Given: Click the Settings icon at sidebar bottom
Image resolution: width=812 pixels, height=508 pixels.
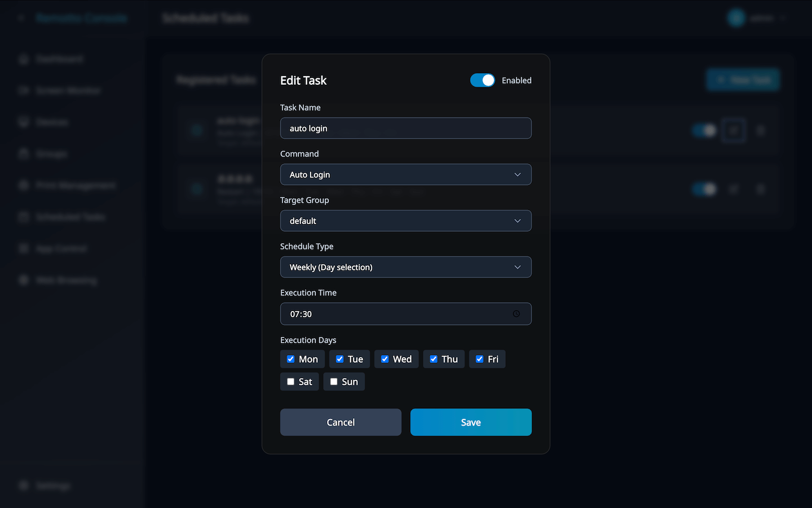Looking at the screenshot, I should 24,486.
